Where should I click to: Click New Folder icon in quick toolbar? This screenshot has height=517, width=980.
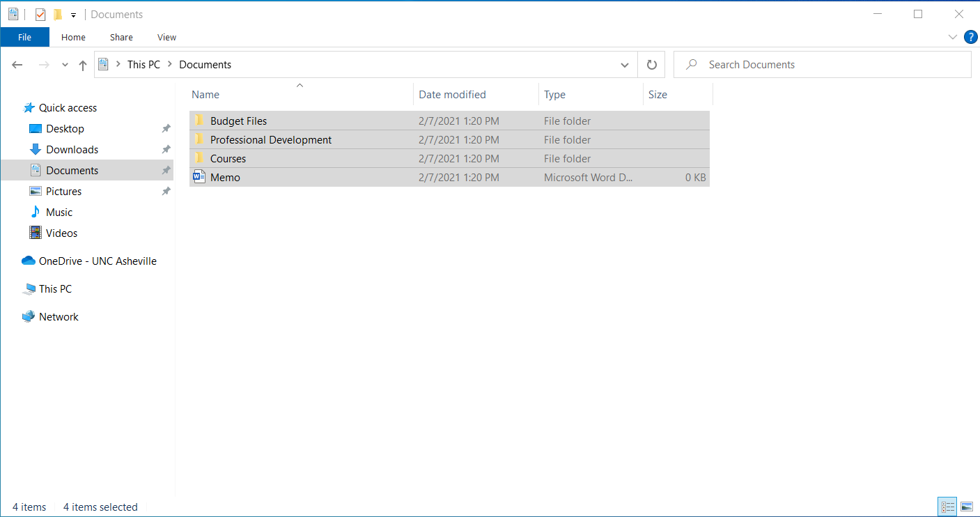pyautogui.click(x=58, y=15)
